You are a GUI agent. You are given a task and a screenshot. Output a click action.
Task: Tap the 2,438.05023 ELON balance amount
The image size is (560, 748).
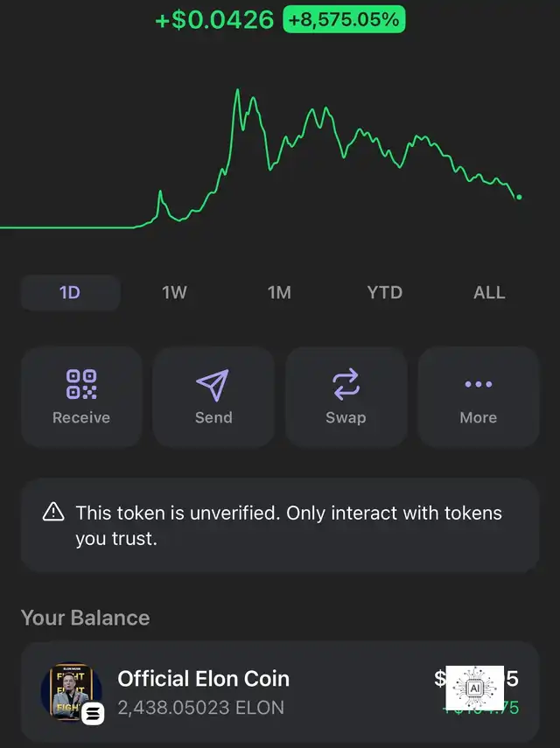click(x=200, y=707)
